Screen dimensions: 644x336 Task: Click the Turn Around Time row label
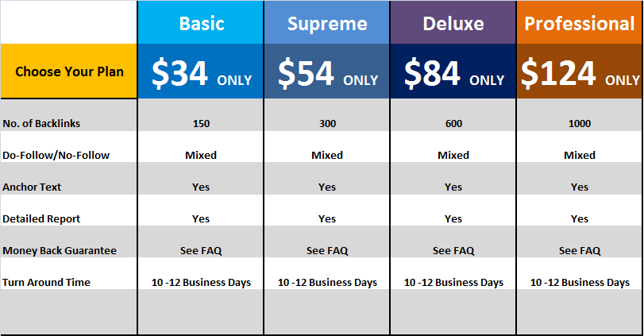tap(46, 282)
